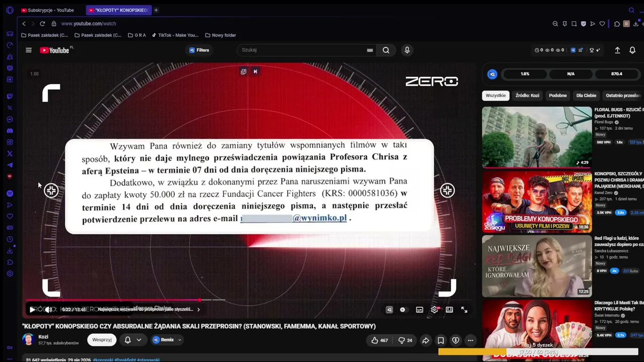Image resolution: width=644 pixels, height=362 pixels.
Task: Share the video using arrow icon
Action: pos(426,340)
